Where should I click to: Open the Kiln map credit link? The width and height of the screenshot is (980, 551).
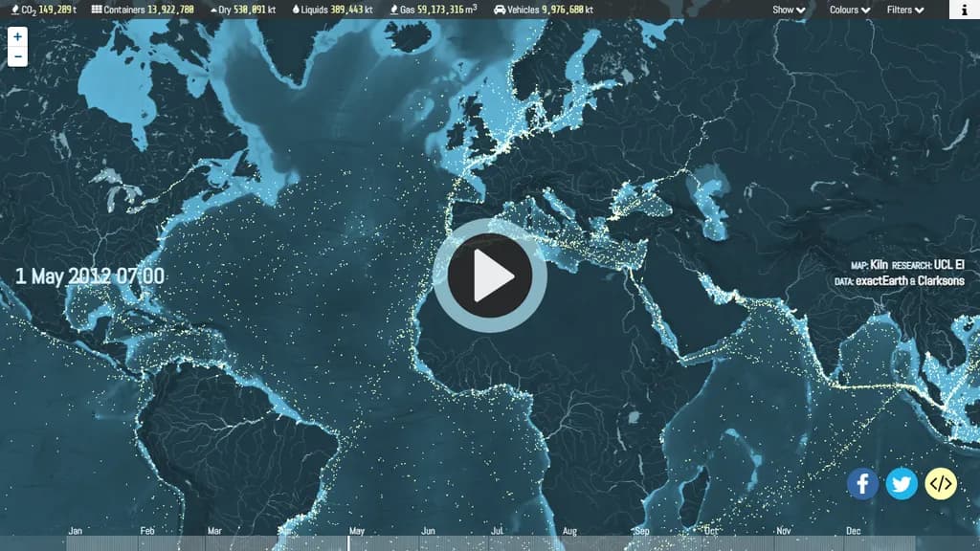point(879,265)
